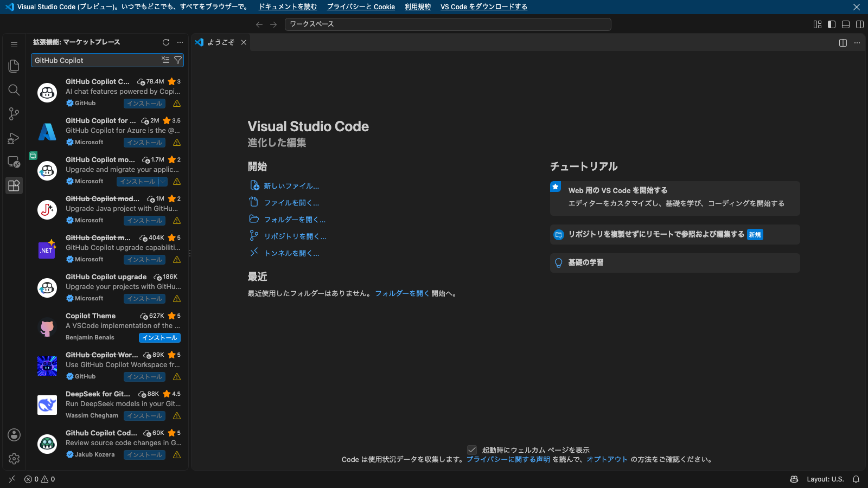Open more actions menu in Extensions panel header
This screenshot has height=488, width=868.
(x=180, y=42)
